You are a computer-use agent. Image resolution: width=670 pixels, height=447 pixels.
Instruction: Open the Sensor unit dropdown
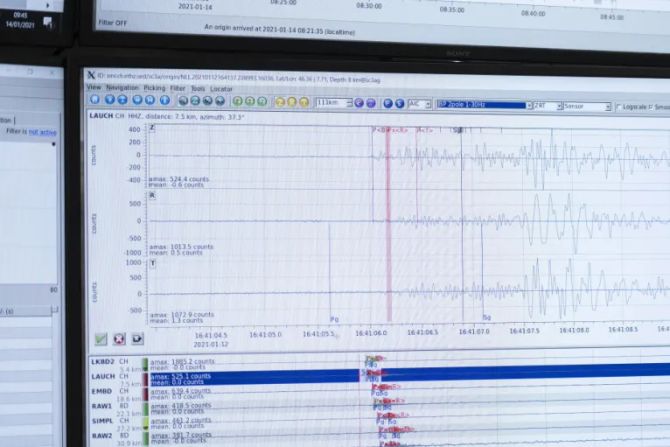click(x=586, y=106)
